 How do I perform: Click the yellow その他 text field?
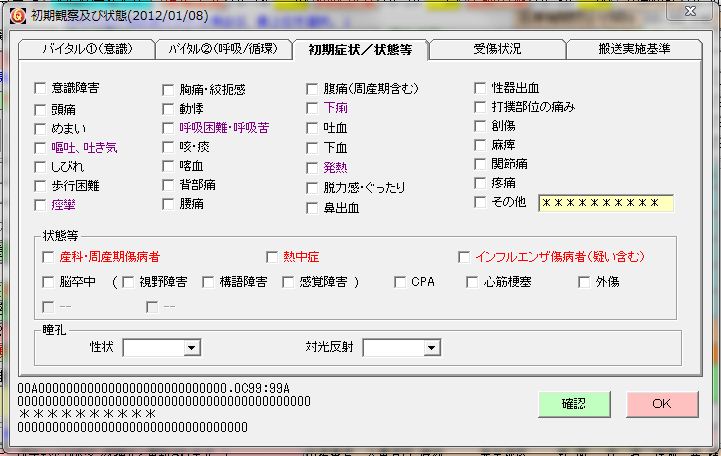[605, 203]
